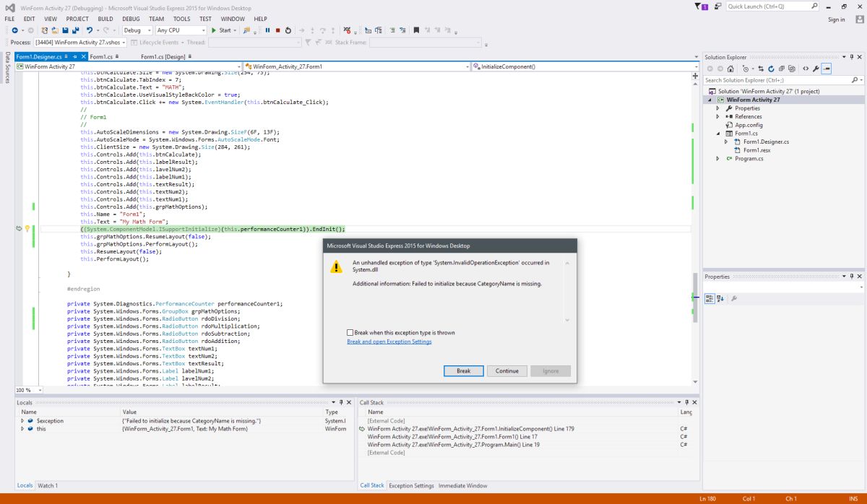Screen dimensions: 867x504
Task: Click the Navigate Backward arrow icon
Action: tap(16, 30)
